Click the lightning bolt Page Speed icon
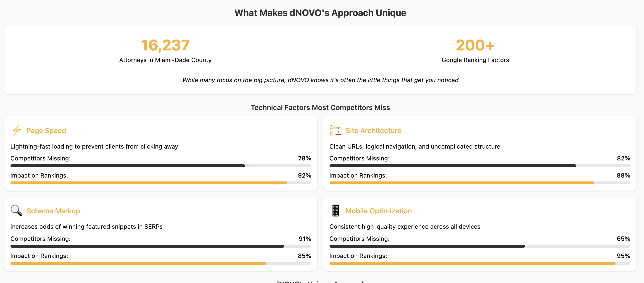The image size is (644, 283). [16, 130]
